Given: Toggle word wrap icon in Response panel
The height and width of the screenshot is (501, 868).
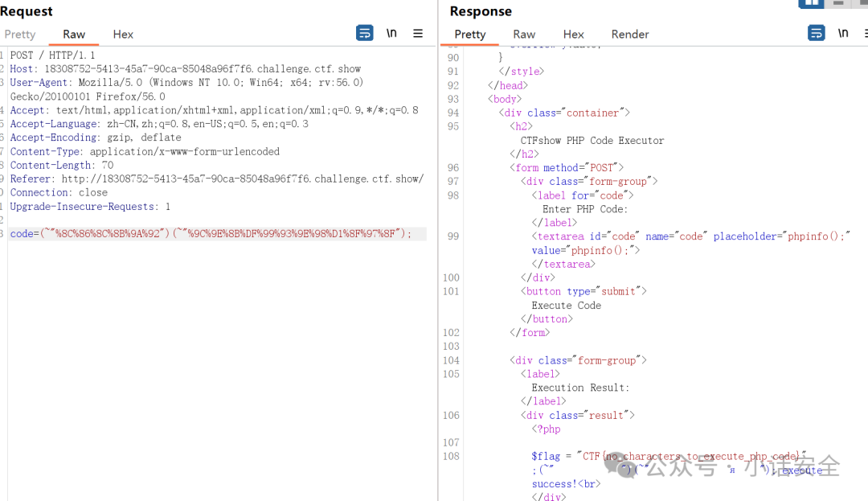Looking at the screenshot, I should (x=816, y=33).
